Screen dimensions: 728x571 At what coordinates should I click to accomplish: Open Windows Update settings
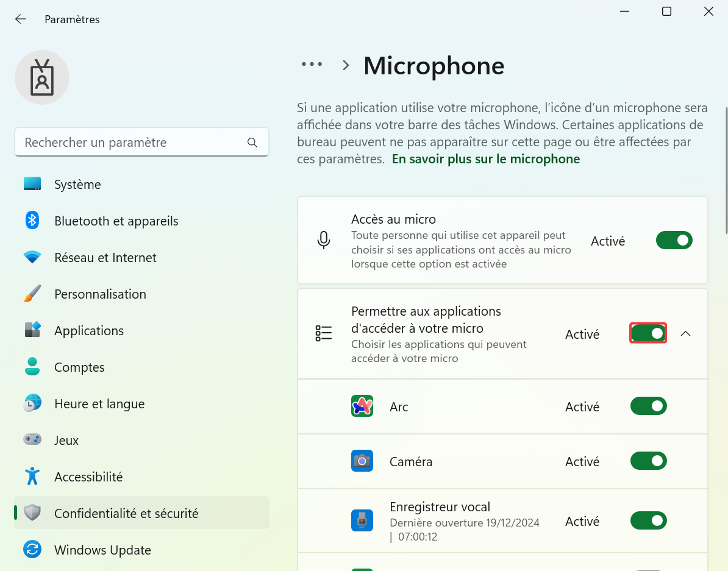click(x=141, y=550)
